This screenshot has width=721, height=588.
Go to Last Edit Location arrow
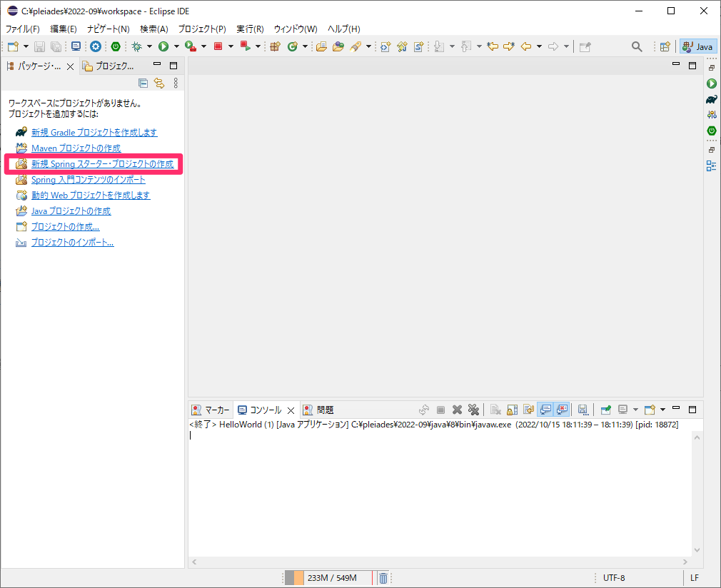[x=493, y=46]
